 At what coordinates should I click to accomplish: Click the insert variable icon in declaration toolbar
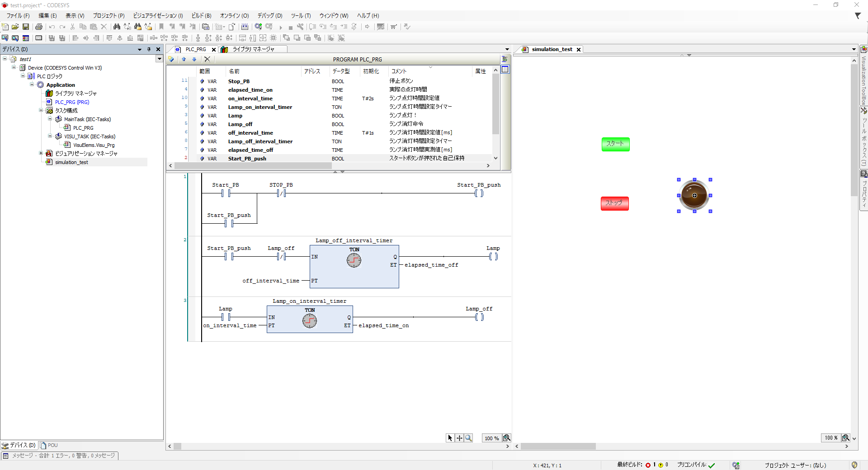click(x=171, y=59)
